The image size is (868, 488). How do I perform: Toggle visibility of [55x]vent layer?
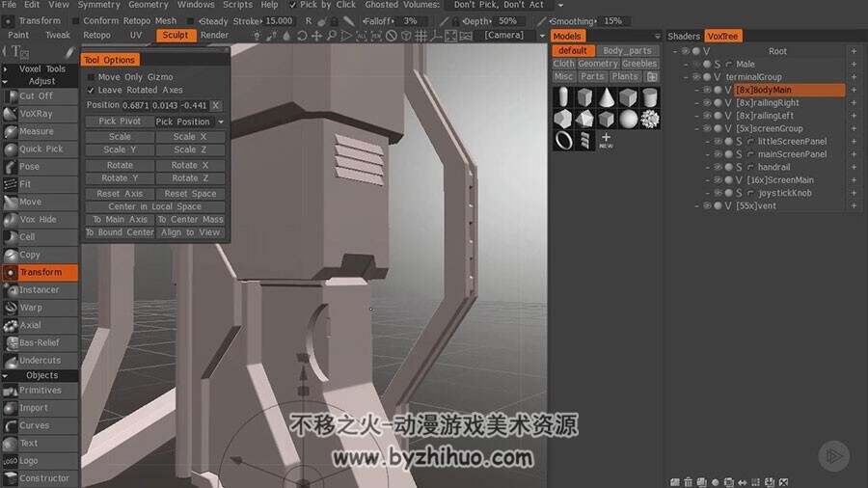coord(707,205)
